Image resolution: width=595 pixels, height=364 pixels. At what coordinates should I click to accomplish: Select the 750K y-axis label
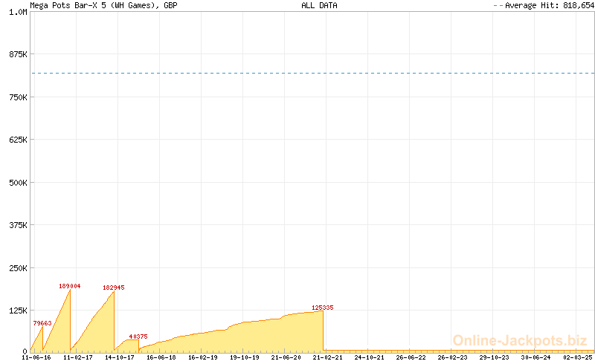17,97
